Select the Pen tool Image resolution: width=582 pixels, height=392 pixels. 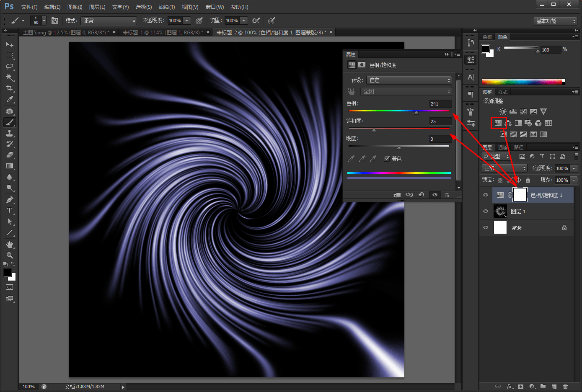(10, 199)
